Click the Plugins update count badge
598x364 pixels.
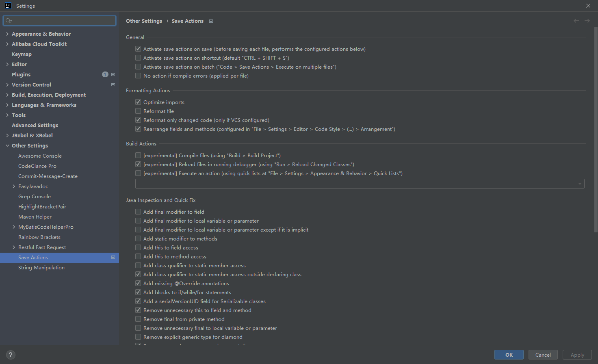tap(105, 74)
